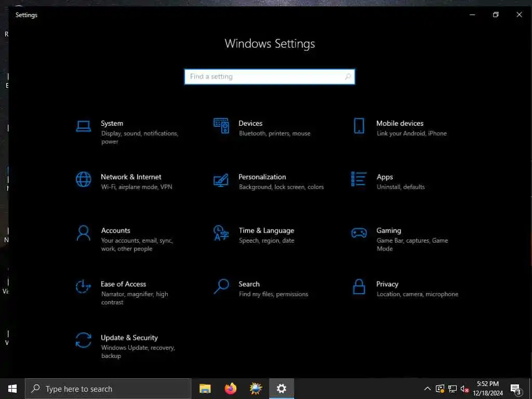Viewport: 532px width, 399px height.
Task: Focus the Find a setting search box
Action: point(270,77)
